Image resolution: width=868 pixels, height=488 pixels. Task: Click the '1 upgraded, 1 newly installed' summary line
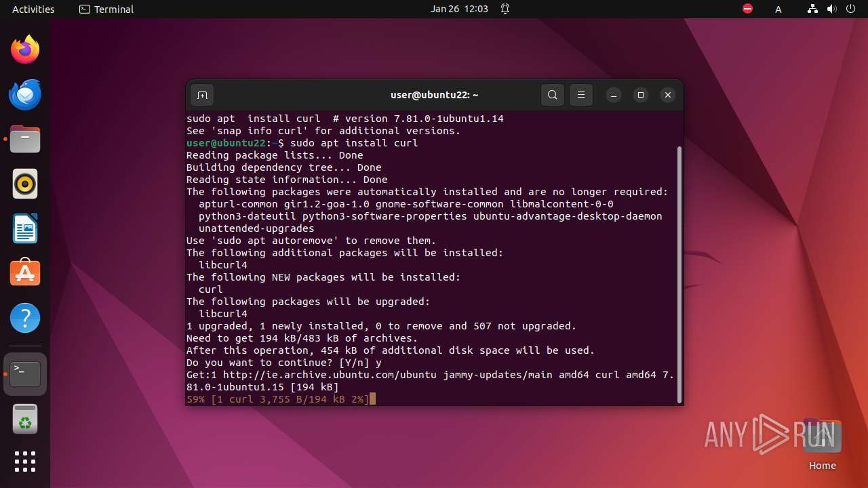pyautogui.click(x=382, y=326)
